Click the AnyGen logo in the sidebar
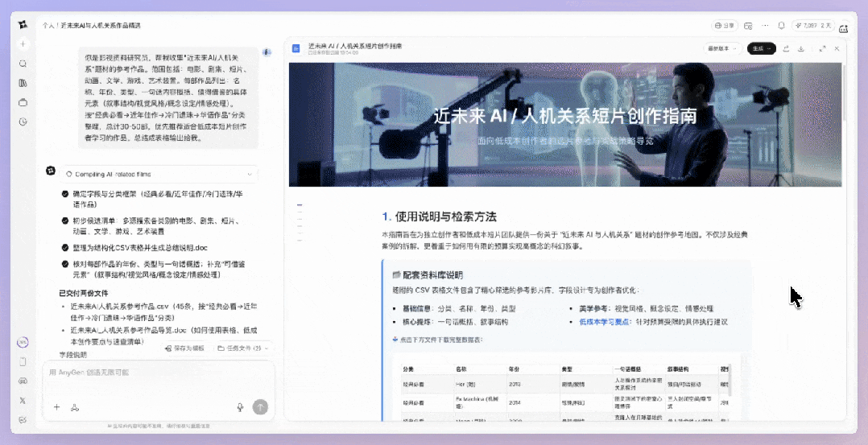 tap(23, 25)
